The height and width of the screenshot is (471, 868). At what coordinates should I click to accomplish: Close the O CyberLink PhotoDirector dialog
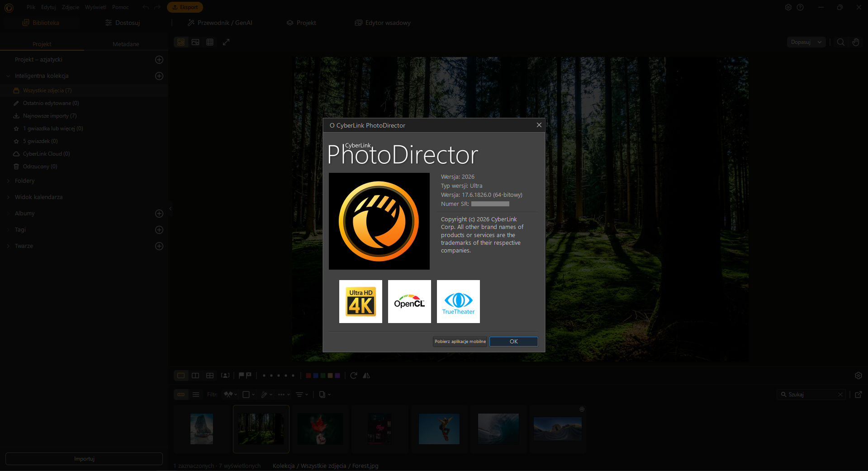tap(539, 125)
